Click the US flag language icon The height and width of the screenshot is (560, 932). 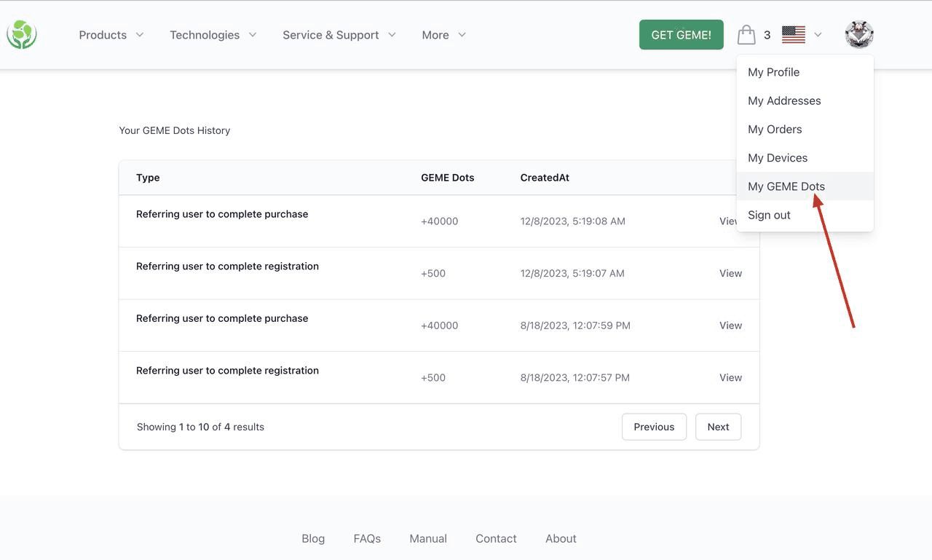pos(793,34)
